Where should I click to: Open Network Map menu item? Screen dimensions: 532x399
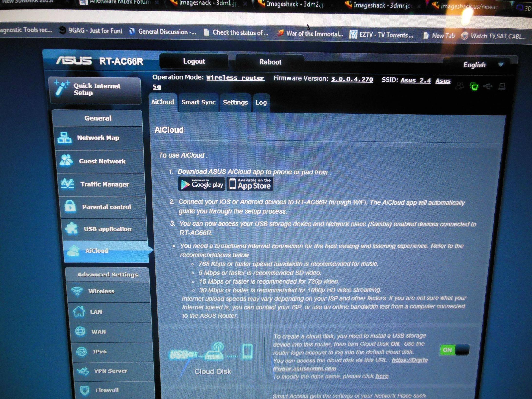point(98,138)
